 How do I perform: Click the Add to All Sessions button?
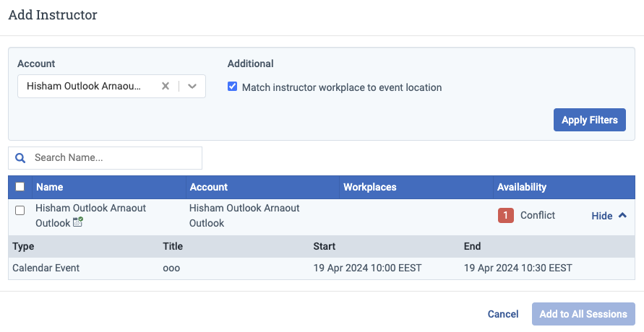tap(583, 314)
